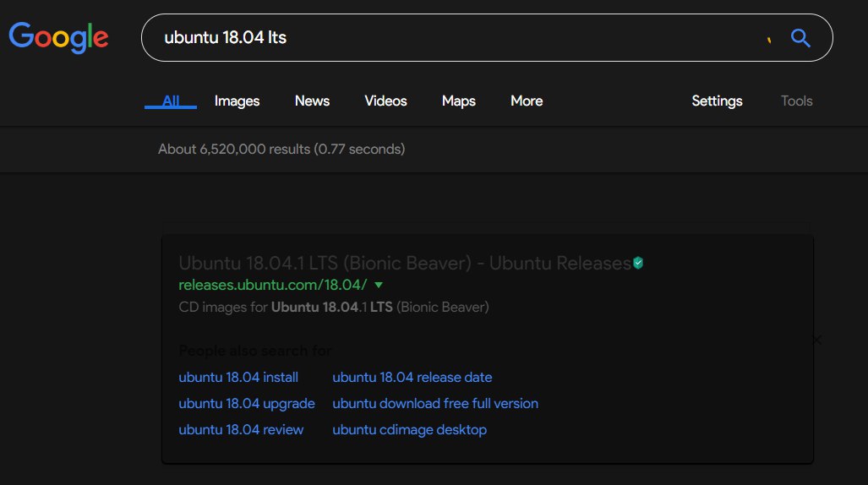Expand the green arrow next to releases.ubuntu.com URL

[x=379, y=285]
